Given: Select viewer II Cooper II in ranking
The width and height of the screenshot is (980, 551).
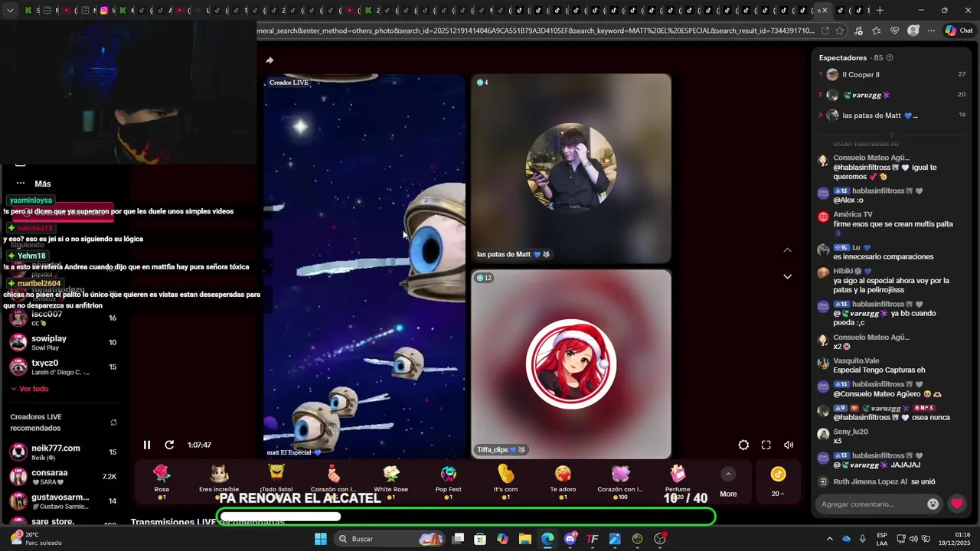Looking at the screenshot, I should [x=892, y=75].
